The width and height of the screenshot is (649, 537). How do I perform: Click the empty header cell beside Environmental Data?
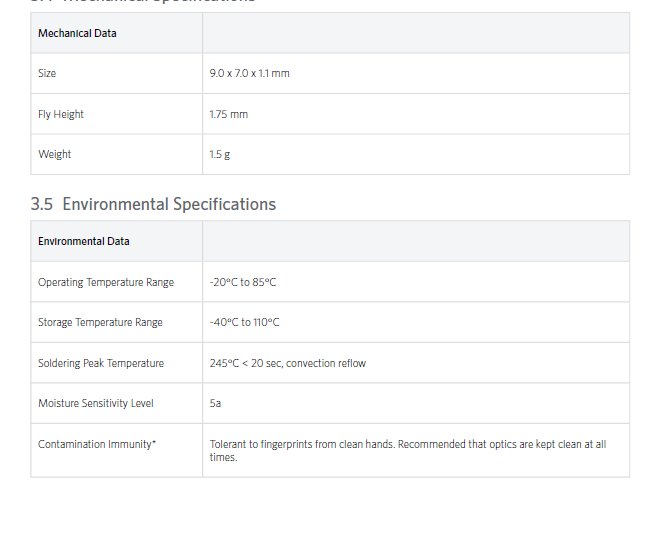coord(415,242)
